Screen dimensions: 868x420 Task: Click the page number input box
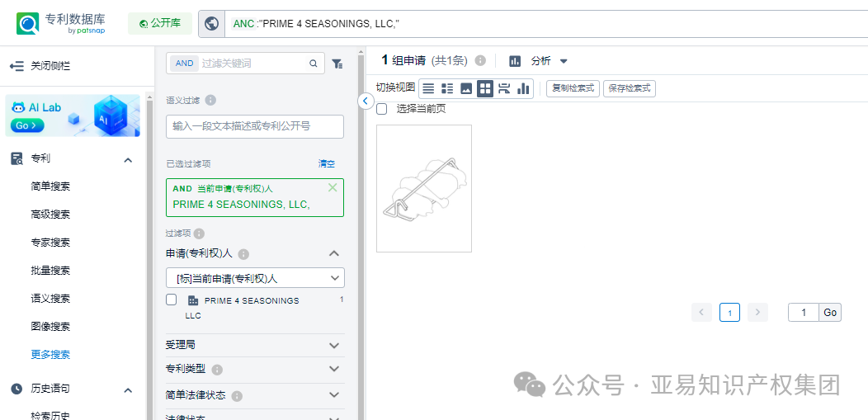804,312
